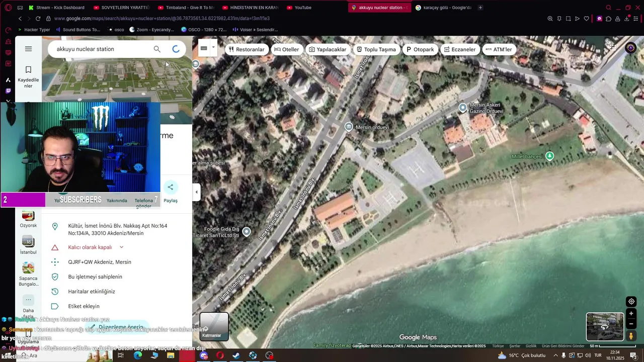Screen dimensions: 644x362
Task: Filter by Otopark
Action: (x=420, y=49)
